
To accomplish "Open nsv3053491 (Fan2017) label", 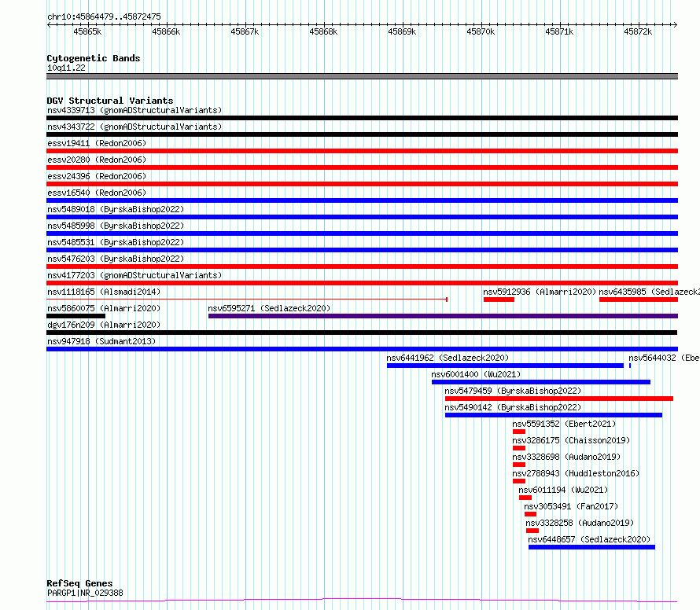I will point(571,506).
